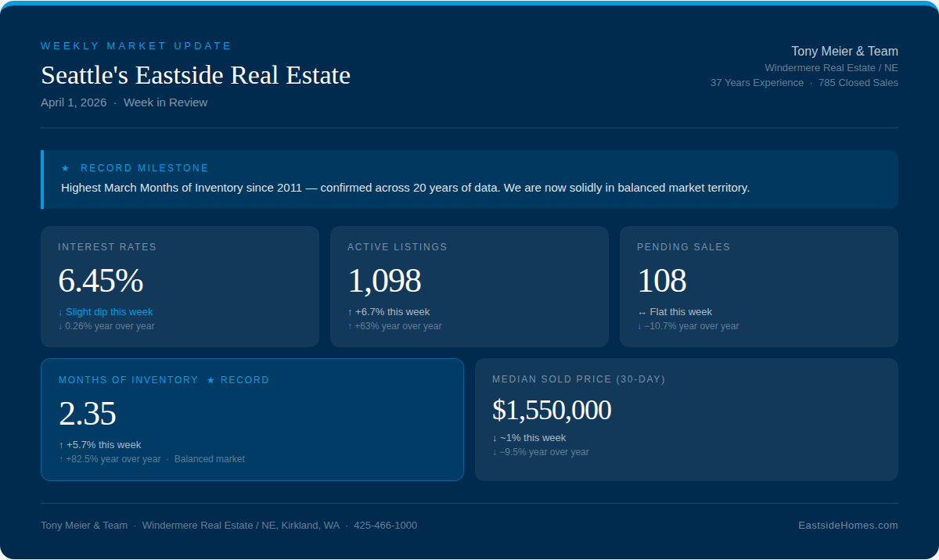Click the flat arrow icon before 'Flat this week'
The image size is (939, 560).
(x=642, y=312)
